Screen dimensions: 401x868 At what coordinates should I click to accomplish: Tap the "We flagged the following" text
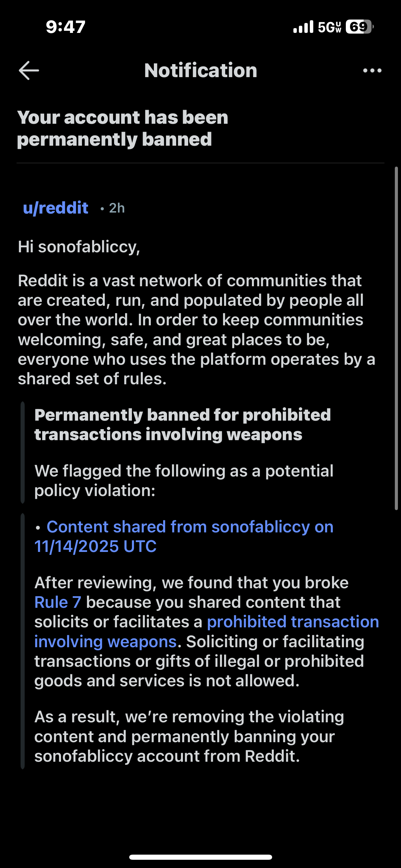184,481
